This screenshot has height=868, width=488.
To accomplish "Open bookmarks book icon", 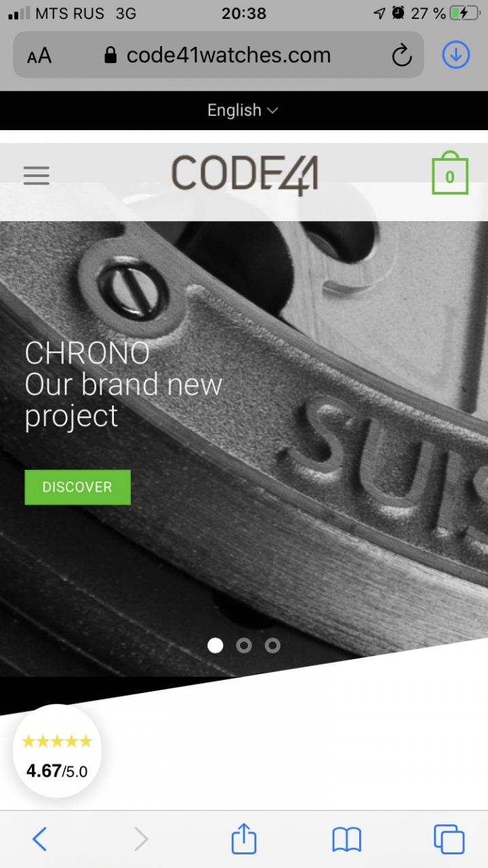I will click(x=346, y=840).
